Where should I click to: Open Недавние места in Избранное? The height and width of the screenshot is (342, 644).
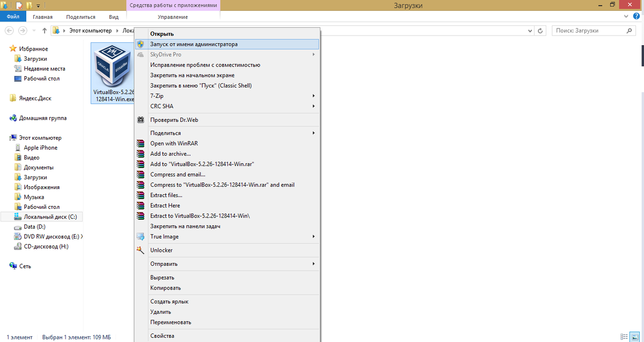tap(45, 69)
